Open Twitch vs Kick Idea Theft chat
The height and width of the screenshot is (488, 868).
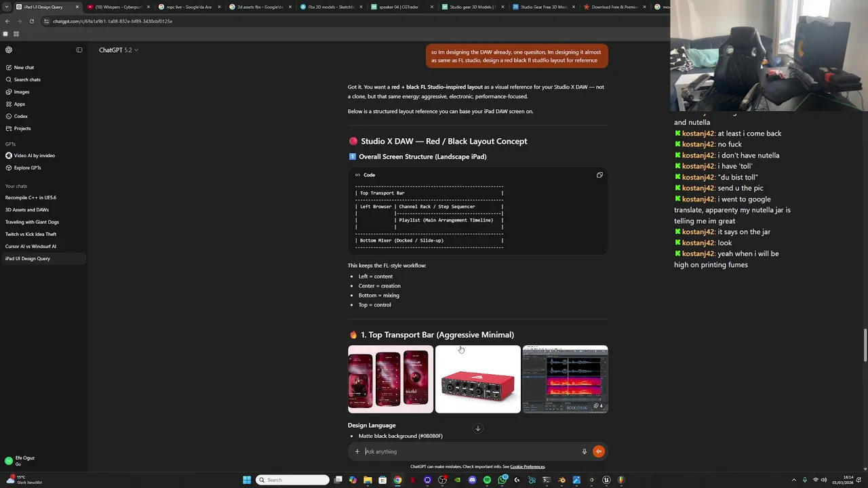coord(31,234)
